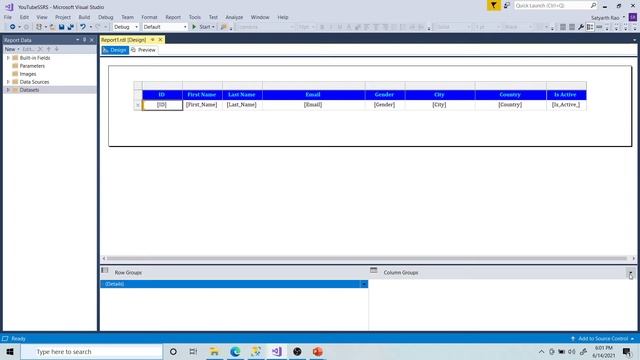Click the Windows taskbar search box

tap(91, 351)
